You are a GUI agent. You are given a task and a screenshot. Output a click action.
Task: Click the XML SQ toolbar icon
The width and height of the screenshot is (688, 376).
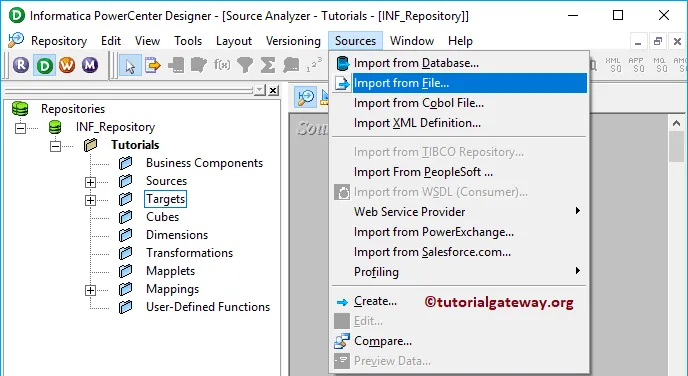tap(613, 65)
